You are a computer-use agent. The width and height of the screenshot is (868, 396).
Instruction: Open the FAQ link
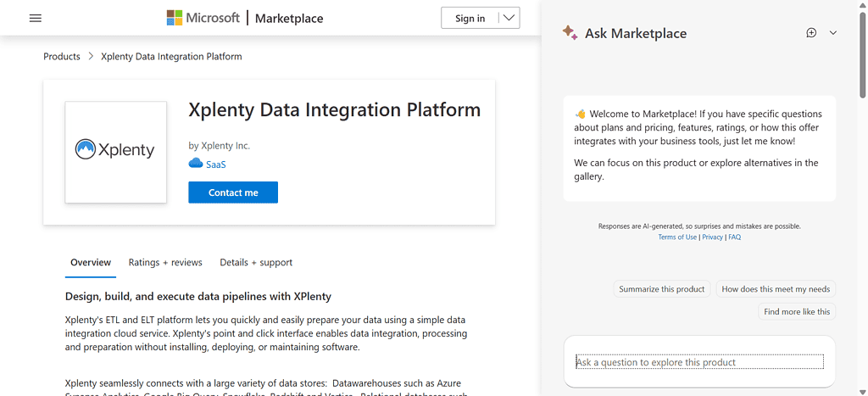click(735, 237)
